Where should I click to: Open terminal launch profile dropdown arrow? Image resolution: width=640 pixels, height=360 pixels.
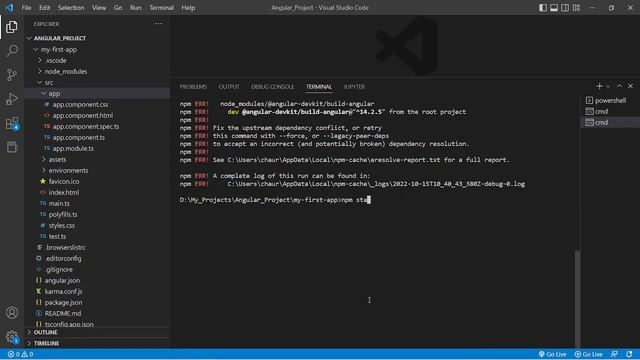(608, 87)
